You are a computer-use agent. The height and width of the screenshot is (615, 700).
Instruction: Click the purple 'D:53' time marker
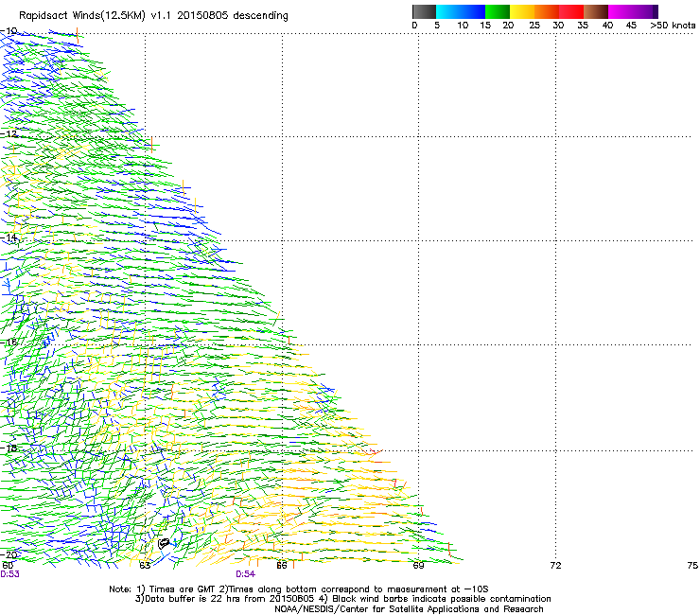(x=9, y=574)
